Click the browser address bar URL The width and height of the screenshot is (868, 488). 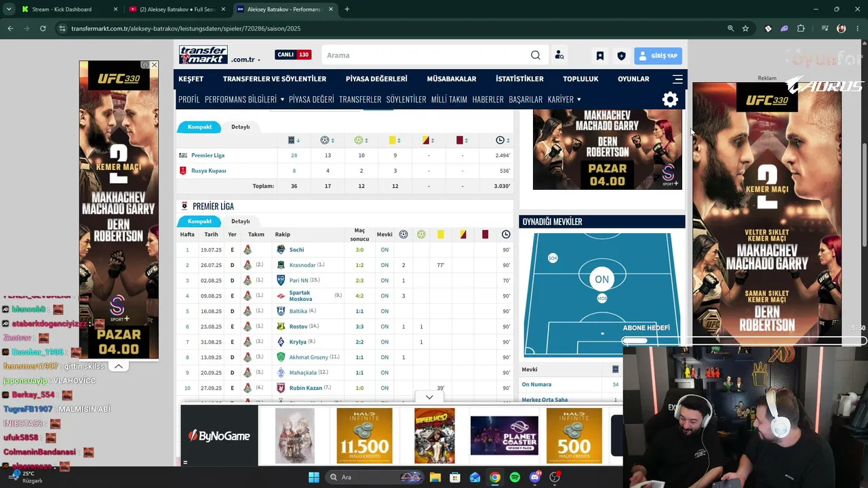pos(186,28)
